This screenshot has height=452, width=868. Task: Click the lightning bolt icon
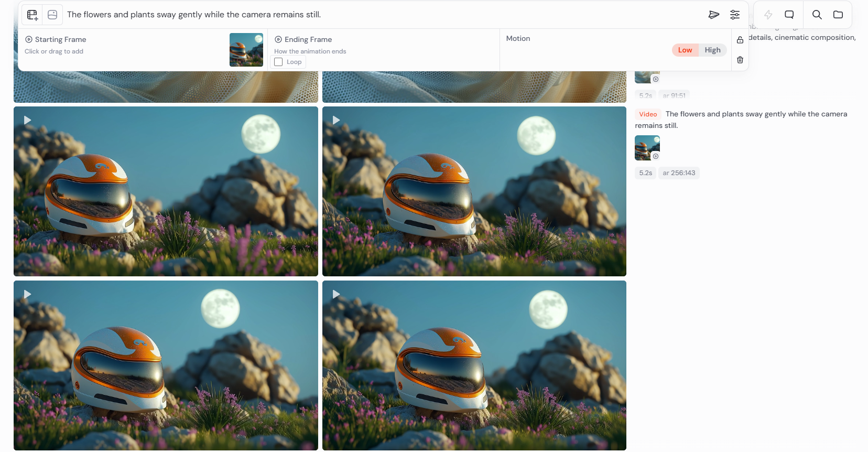[768, 15]
